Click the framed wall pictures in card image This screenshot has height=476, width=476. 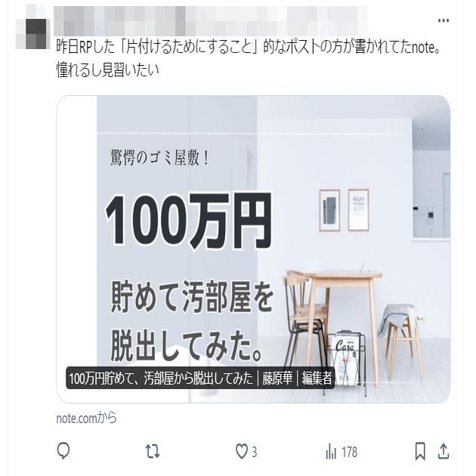tap(344, 210)
